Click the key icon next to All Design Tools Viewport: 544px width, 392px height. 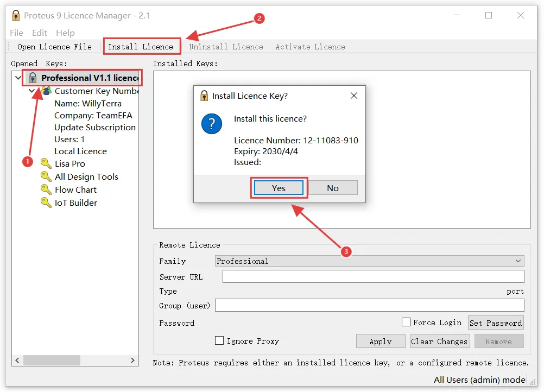click(x=46, y=176)
